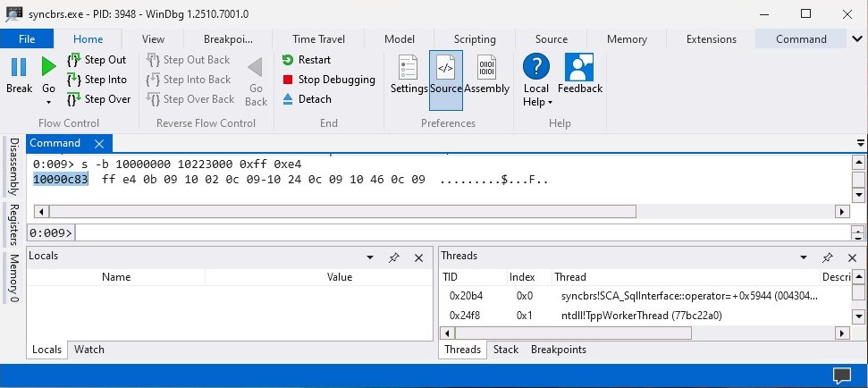This screenshot has width=868, height=388.
Task: Close the Command tab
Action: (99, 144)
